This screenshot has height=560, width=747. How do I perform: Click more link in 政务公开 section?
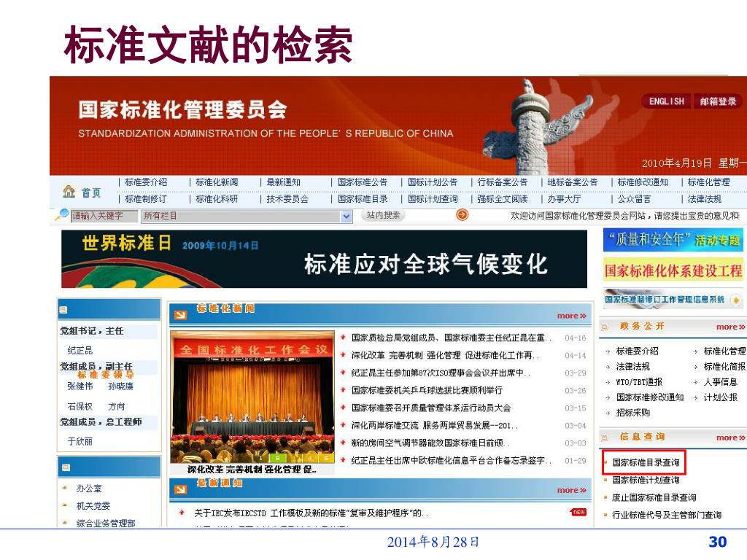(x=730, y=327)
